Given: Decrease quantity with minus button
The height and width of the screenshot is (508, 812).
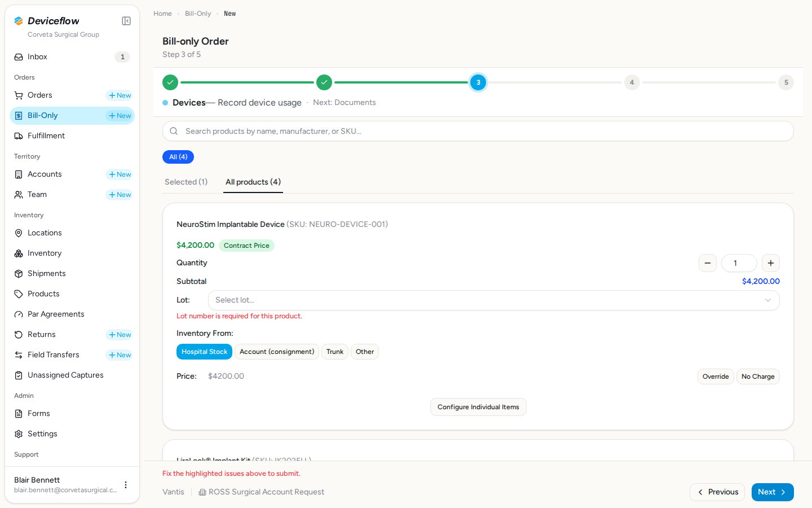Looking at the screenshot, I should 708,263.
